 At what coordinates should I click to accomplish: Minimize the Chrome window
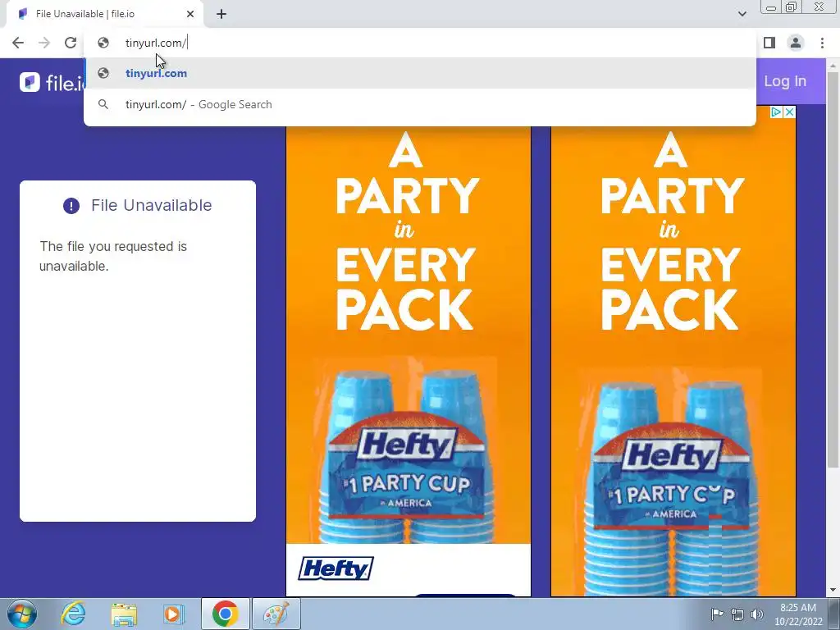(771, 7)
